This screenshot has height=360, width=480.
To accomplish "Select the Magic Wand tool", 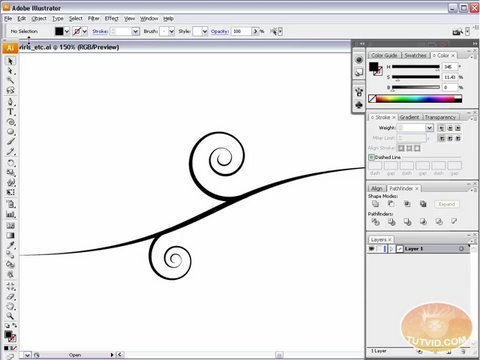I will 10,80.
